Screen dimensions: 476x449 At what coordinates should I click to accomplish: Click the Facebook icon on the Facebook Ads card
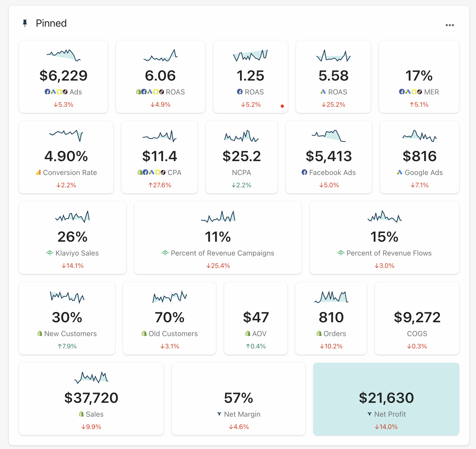click(x=305, y=173)
